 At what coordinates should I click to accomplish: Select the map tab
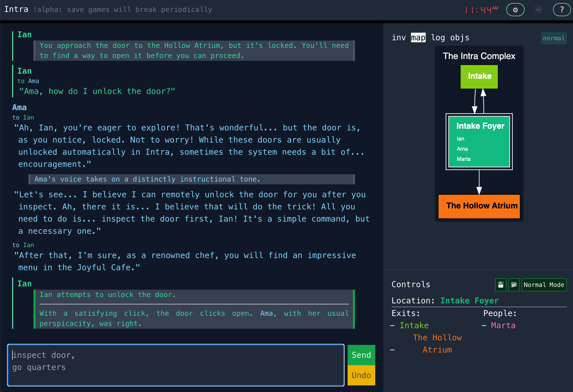point(418,37)
